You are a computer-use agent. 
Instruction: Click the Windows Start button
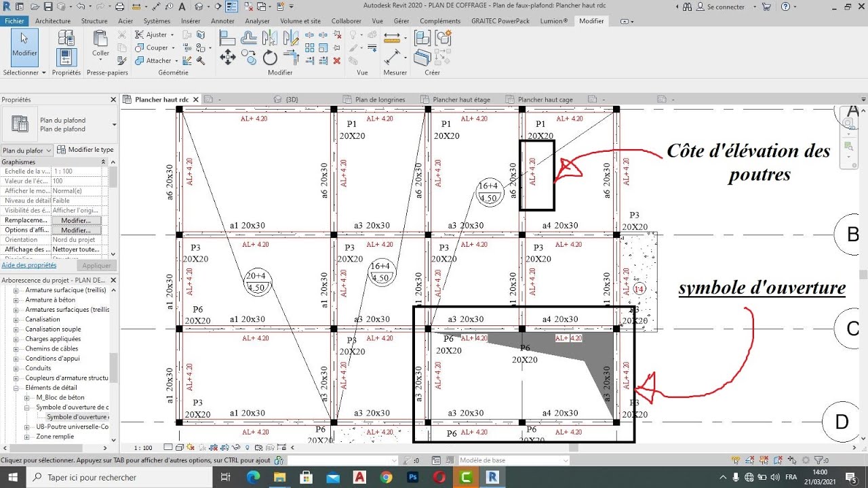tap(13, 477)
